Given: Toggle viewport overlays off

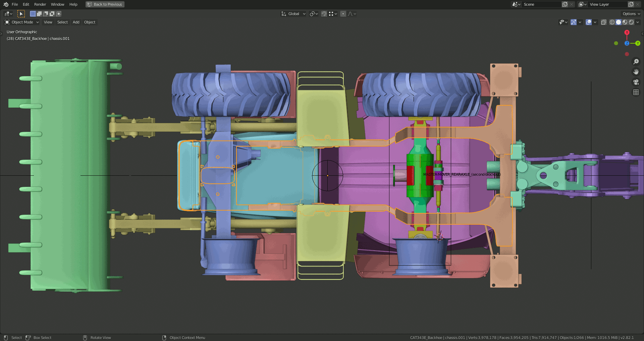Looking at the screenshot, I should pyautogui.click(x=589, y=22).
